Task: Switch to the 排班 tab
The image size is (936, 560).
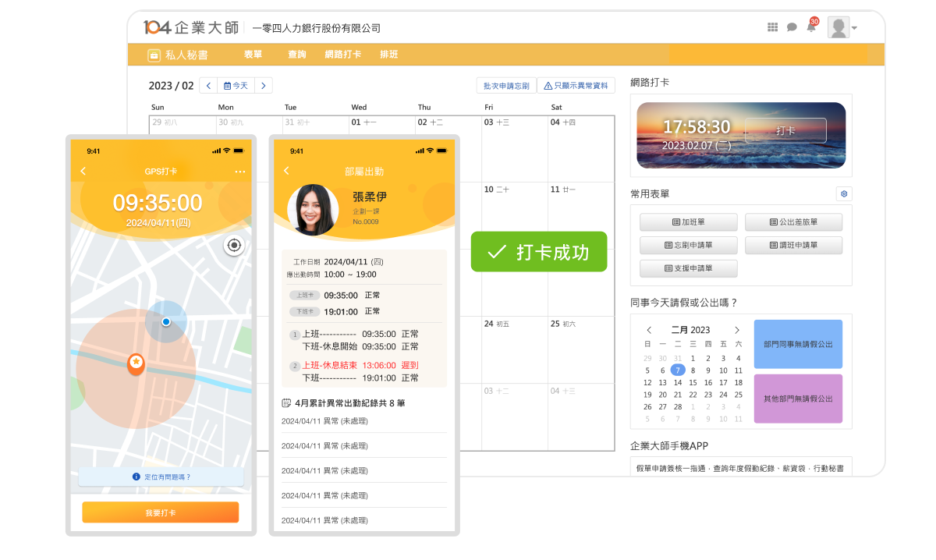Action: (389, 55)
